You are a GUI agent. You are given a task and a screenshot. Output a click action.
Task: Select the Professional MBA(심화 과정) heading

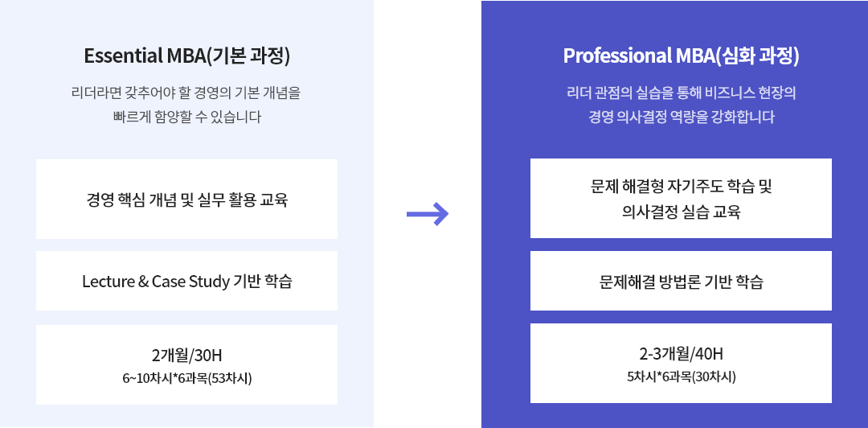tap(681, 56)
